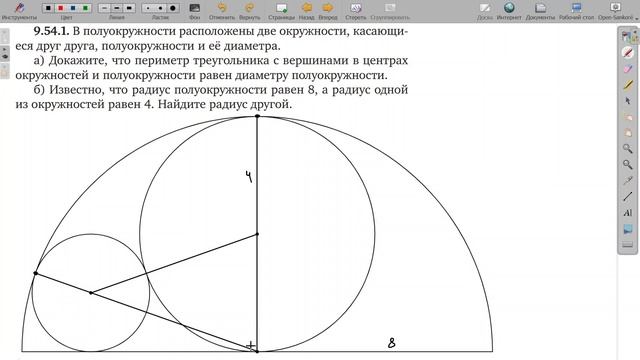Select the Pen tool in stylus palette
The image size is (640, 360).
point(628,53)
